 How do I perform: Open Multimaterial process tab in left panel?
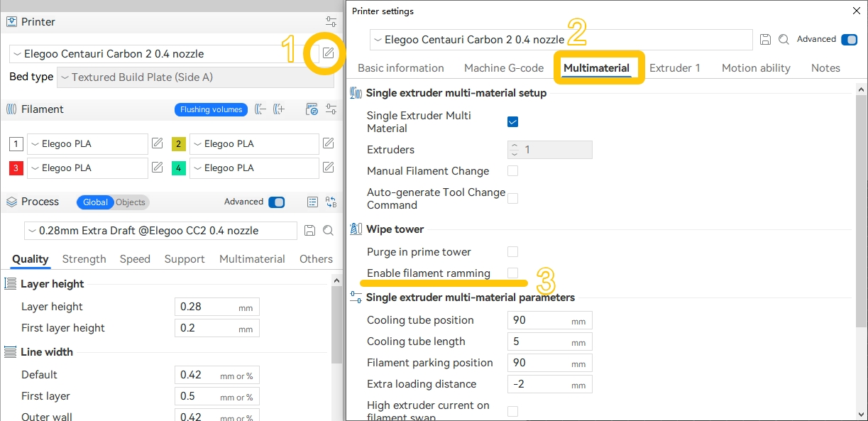click(x=252, y=259)
